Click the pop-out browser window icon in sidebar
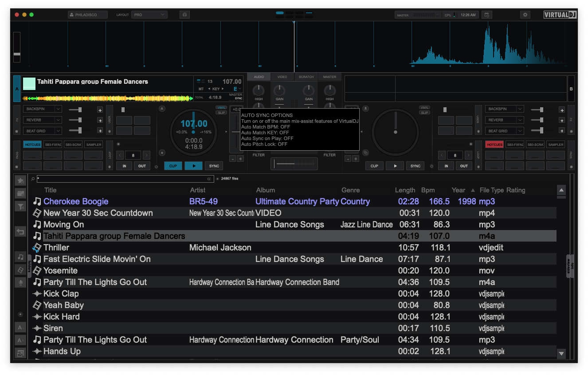Viewport: 588px width, 375px height. (x=20, y=353)
